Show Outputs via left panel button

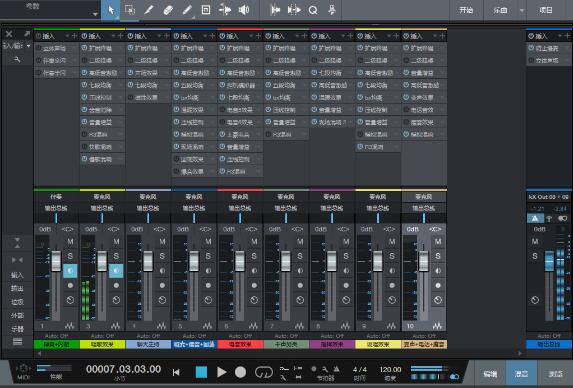pyautogui.click(x=17, y=288)
